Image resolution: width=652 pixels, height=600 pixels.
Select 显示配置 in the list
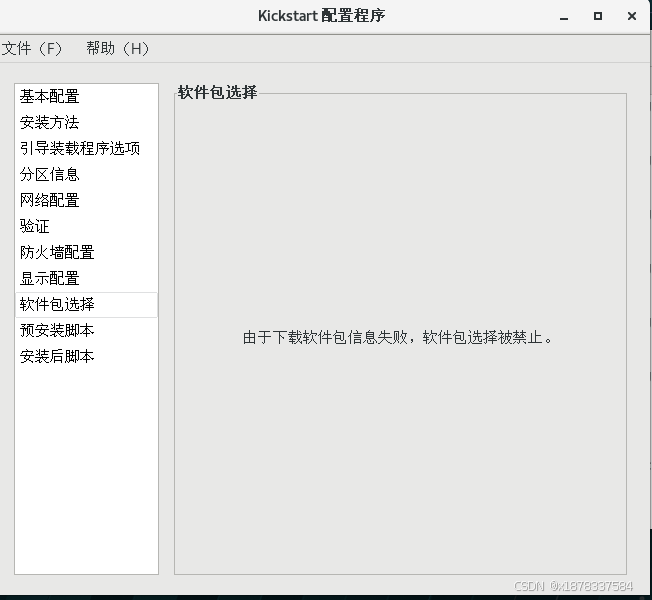coord(86,279)
